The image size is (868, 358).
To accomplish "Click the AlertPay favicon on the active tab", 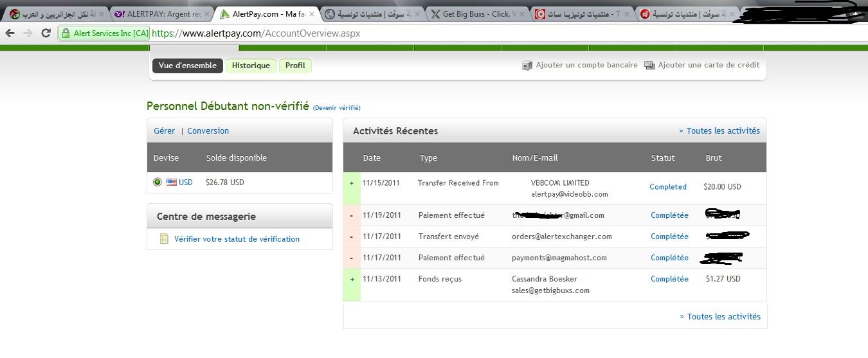I will pos(224,13).
